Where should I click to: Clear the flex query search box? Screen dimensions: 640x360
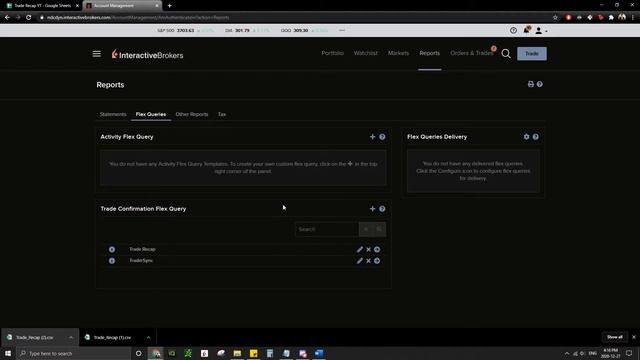366,229
